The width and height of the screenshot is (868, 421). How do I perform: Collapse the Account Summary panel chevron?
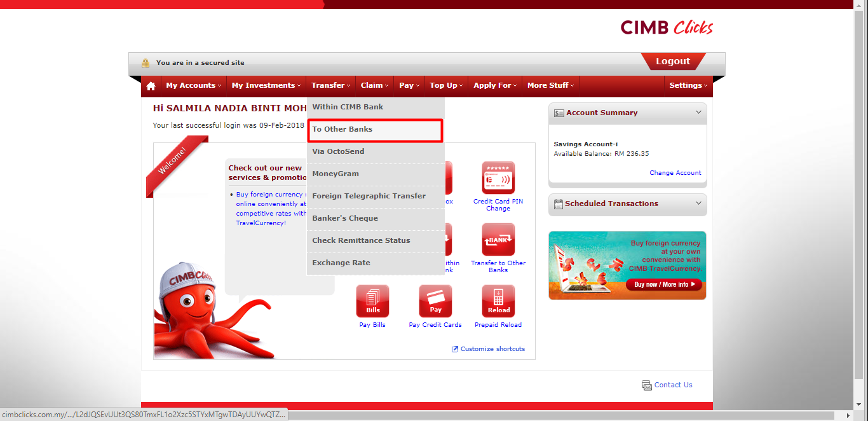coord(698,113)
